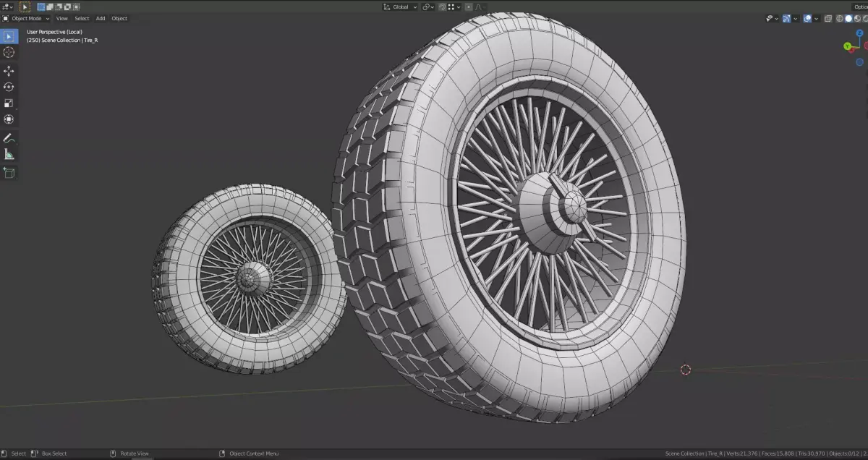
Task: Open the Object Mode dropdown
Action: (27, 18)
